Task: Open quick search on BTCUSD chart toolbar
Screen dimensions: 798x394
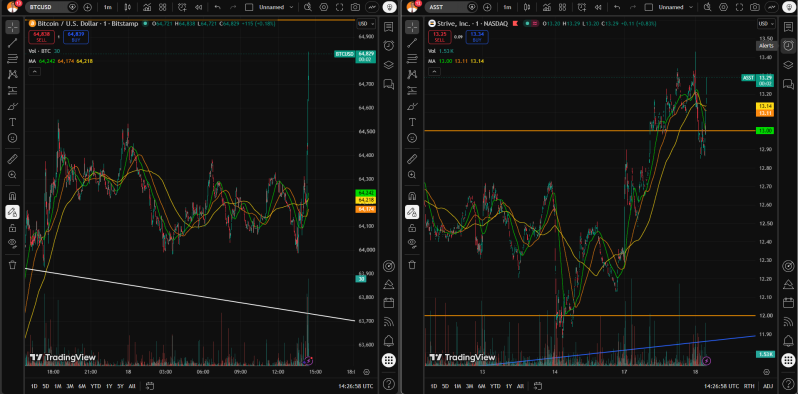Action: (x=308, y=7)
